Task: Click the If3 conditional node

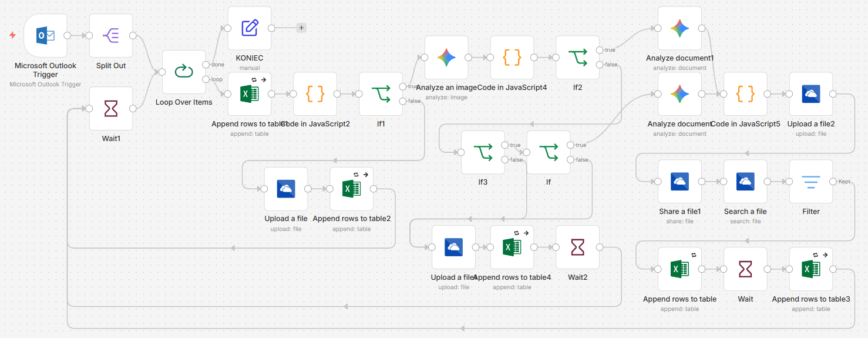Action: (x=483, y=152)
